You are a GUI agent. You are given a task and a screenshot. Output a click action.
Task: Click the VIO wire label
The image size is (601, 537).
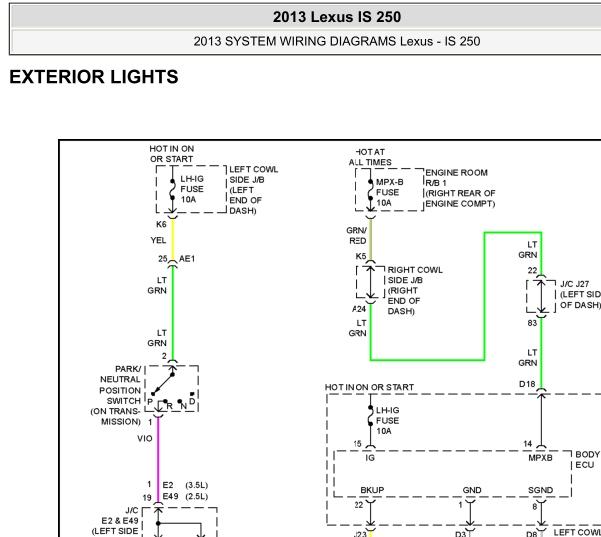pos(145,438)
